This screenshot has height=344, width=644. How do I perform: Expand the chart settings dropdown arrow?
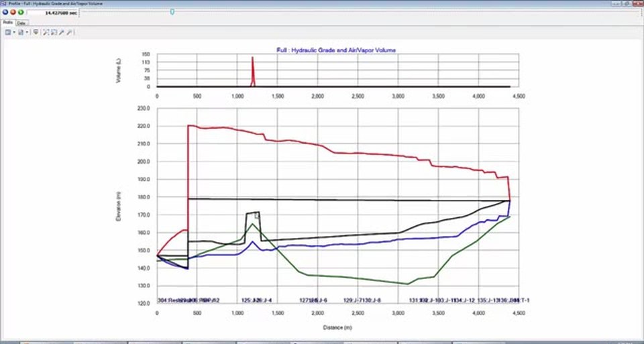coord(14,32)
